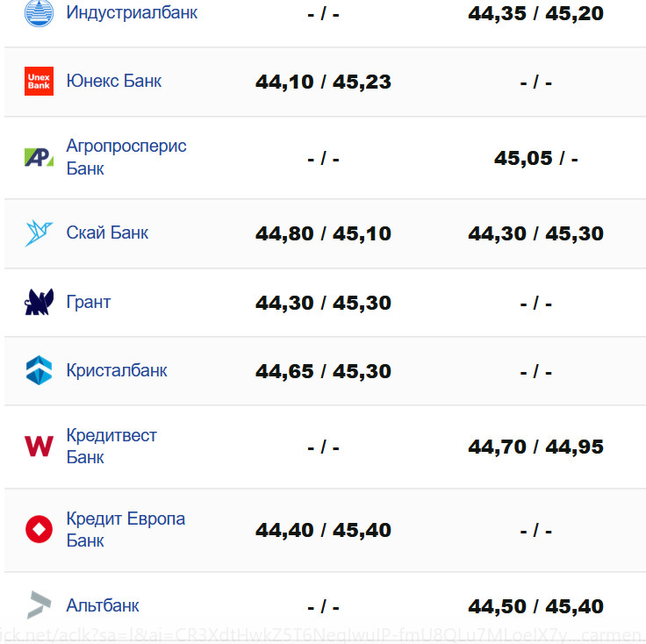The image size is (646, 644).
Task: Click the red Unex Bank logo
Action: (x=39, y=82)
